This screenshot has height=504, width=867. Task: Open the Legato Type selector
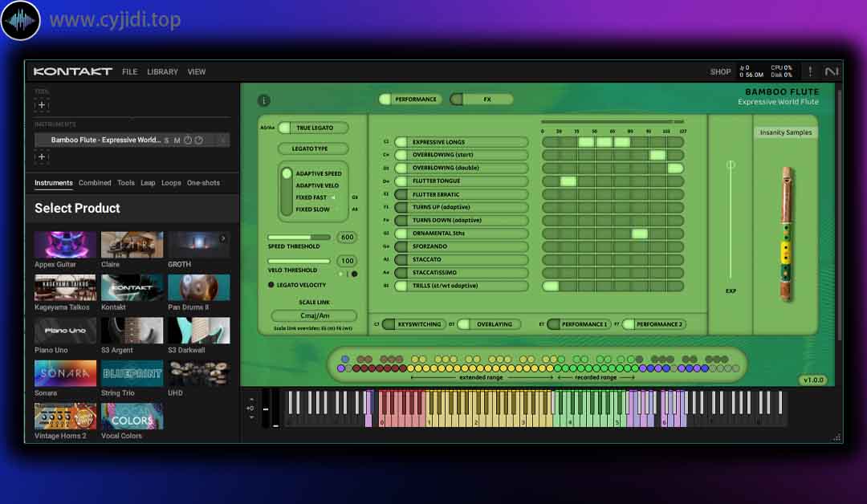(313, 148)
